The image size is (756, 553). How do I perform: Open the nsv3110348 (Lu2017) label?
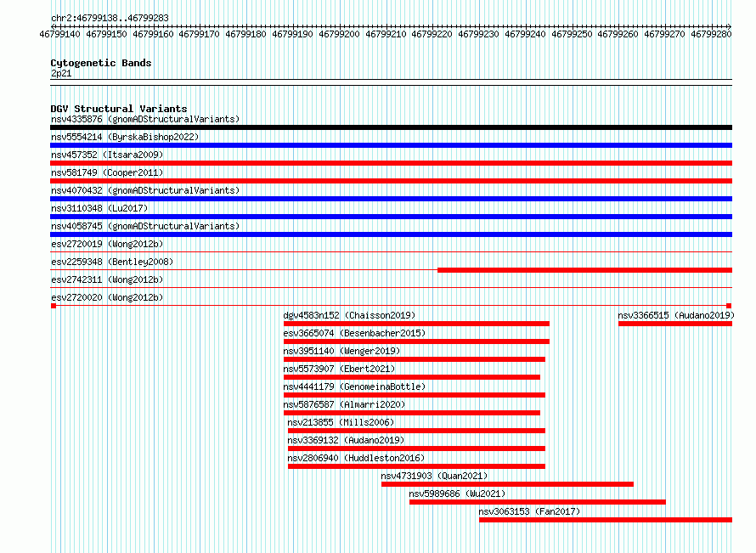[x=99, y=208]
